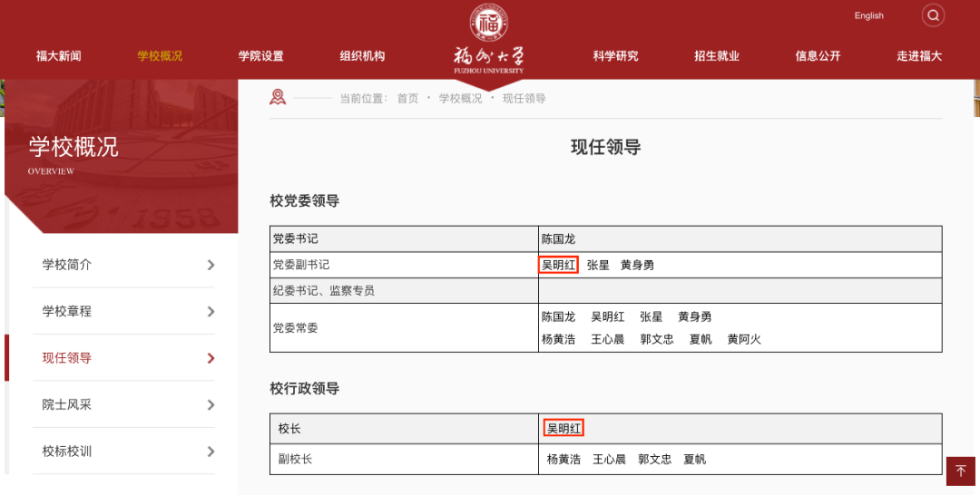Click the 纪委书记、监察专员 table cell
980x495 pixels.
(405, 291)
